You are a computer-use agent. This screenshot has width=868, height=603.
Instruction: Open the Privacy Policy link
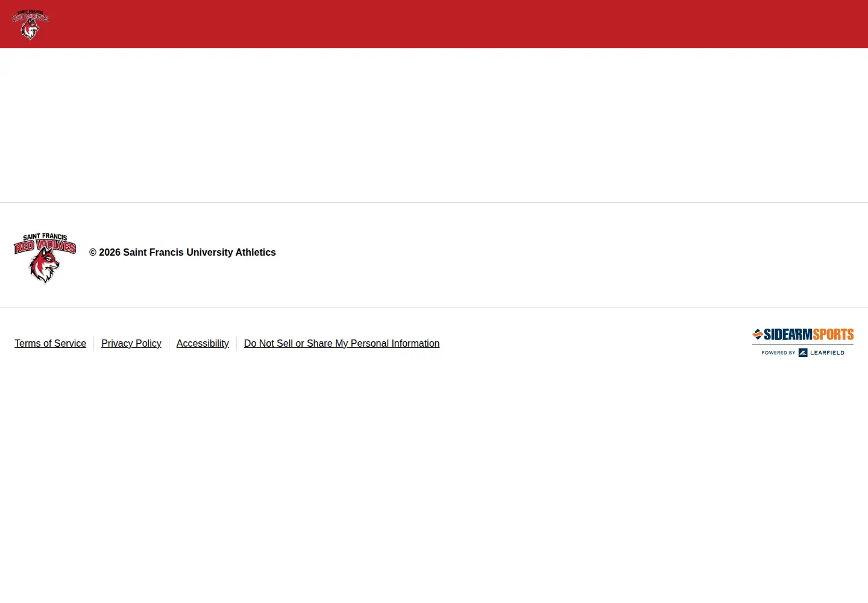[131, 344]
